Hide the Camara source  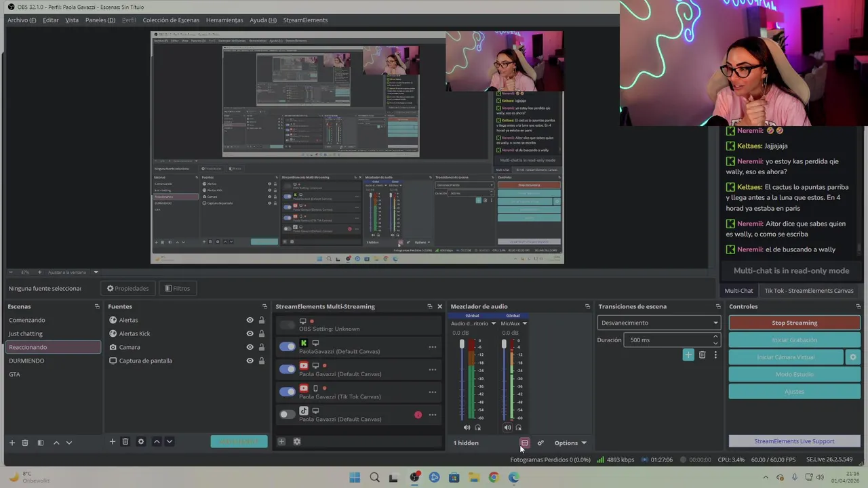pos(250,347)
